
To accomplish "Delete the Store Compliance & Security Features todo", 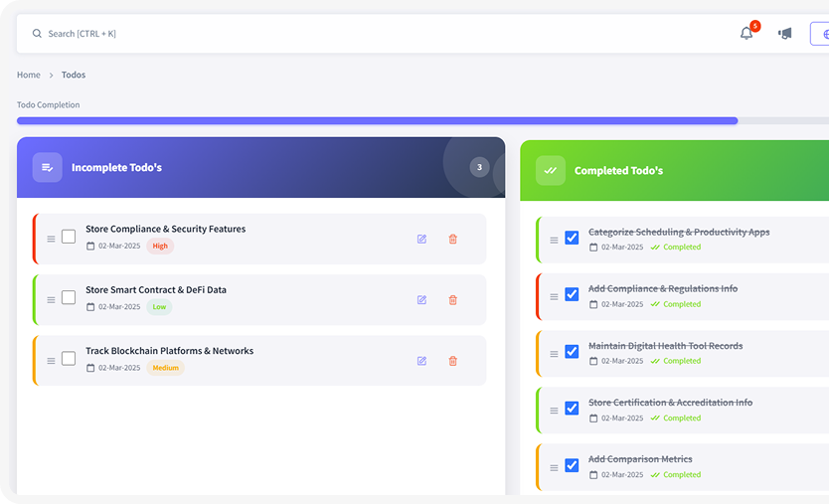I will [453, 239].
